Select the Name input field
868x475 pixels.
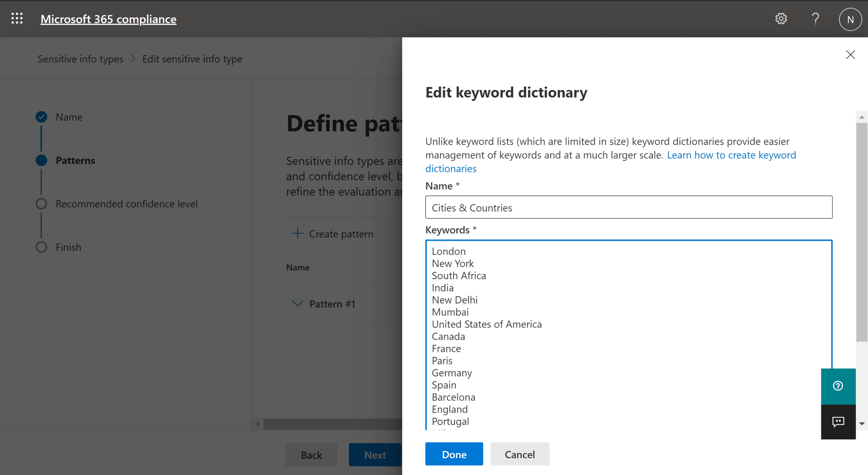pos(629,207)
